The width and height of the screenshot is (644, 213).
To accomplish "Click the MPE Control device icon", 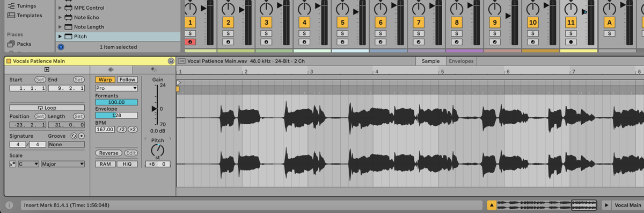I will [68, 8].
